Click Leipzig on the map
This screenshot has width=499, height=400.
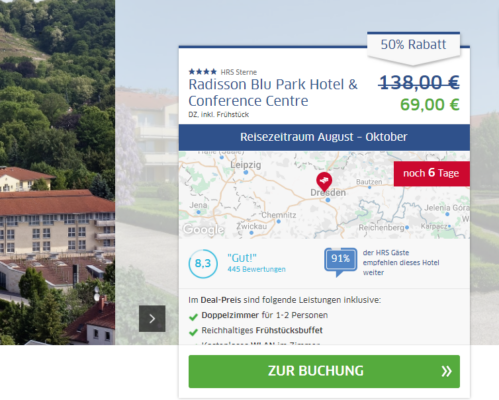[246, 165]
